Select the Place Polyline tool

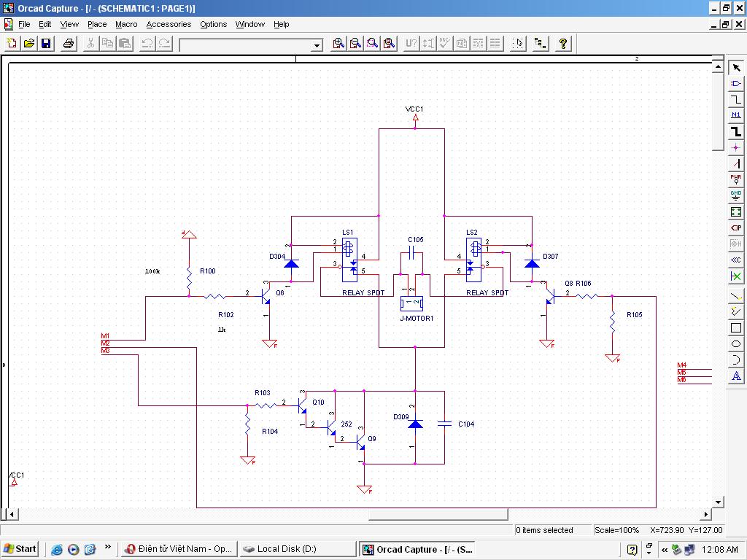click(736, 312)
